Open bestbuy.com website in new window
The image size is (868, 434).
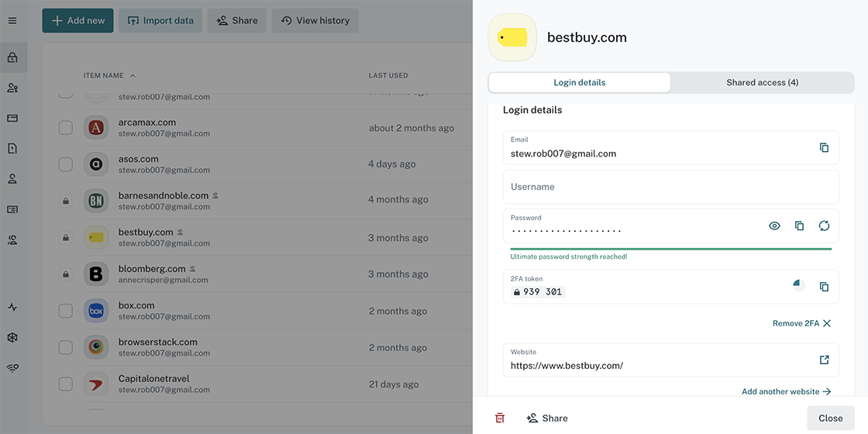tap(824, 360)
